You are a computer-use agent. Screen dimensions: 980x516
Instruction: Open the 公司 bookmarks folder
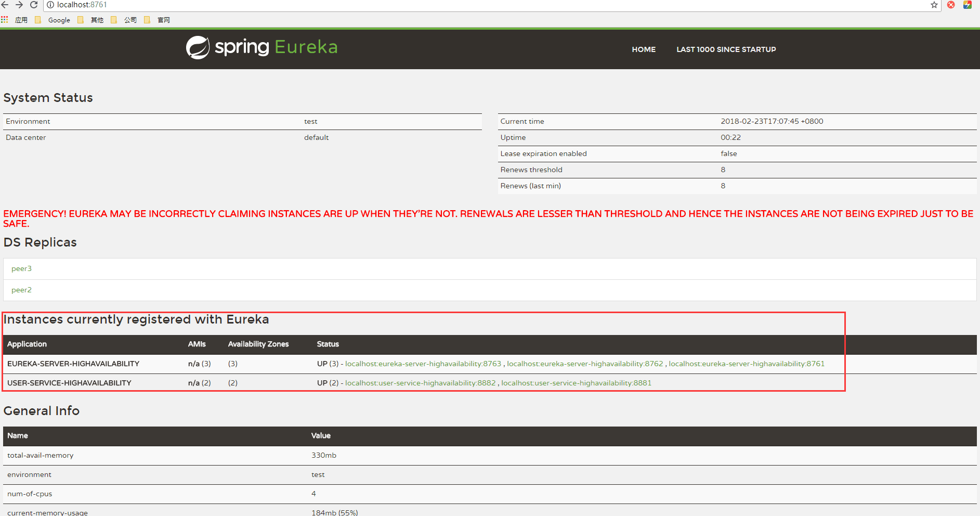tap(124, 20)
